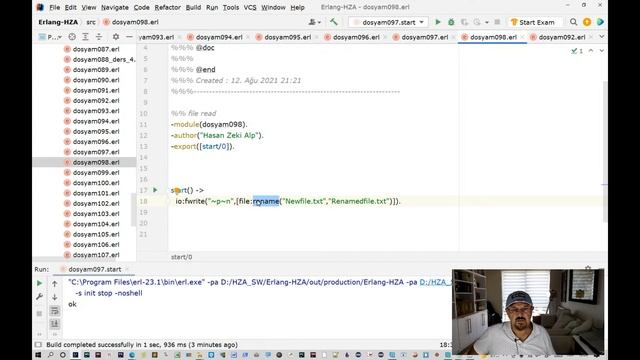640x360 pixels.
Task: Open Search Everywhere with the magnifier icon
Action: click(x=573, y=22)
